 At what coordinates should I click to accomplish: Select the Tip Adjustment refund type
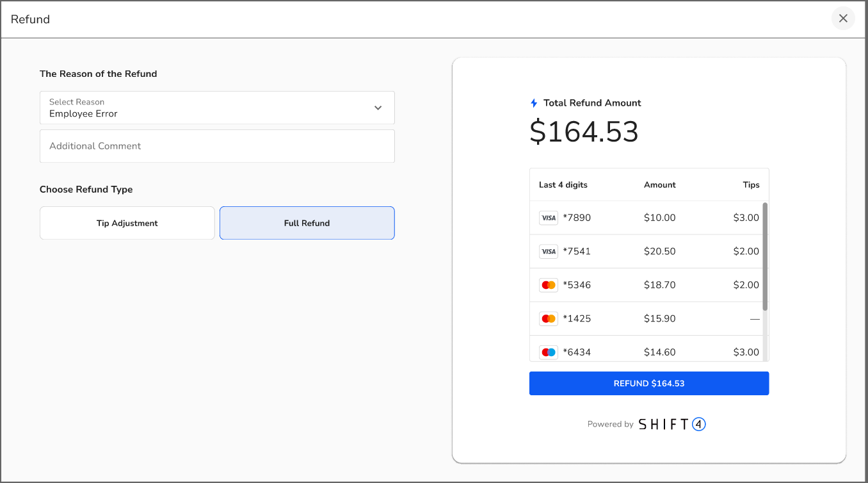[x=127, y=223]
